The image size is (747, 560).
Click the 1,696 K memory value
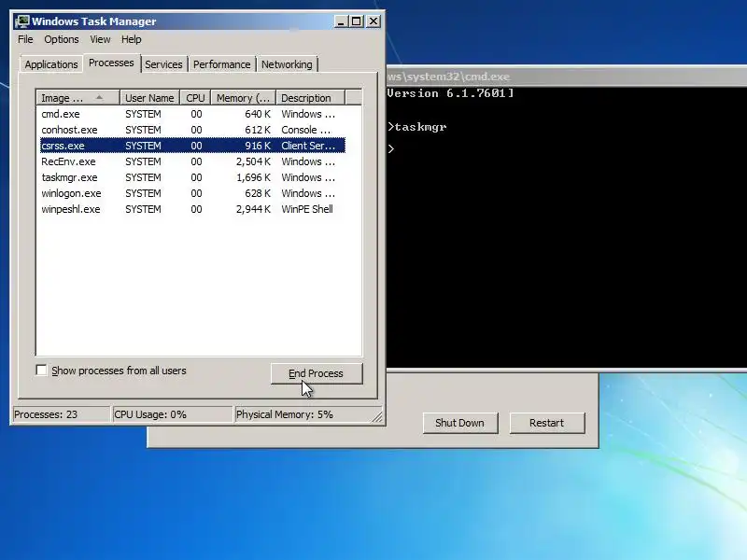point(253,177)
